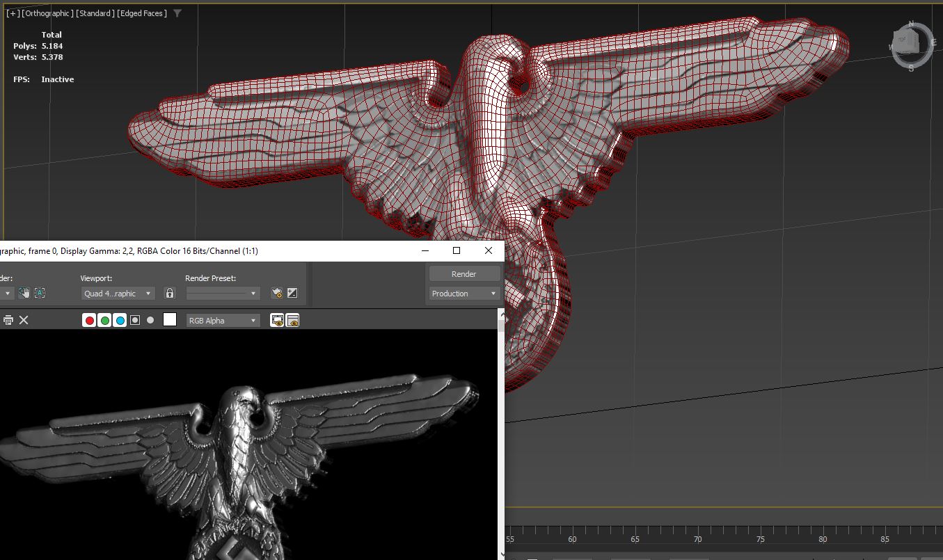Screen dimensions: 943x560
Task: Open the Render Preset dropdown
Action: click(223, 294)
